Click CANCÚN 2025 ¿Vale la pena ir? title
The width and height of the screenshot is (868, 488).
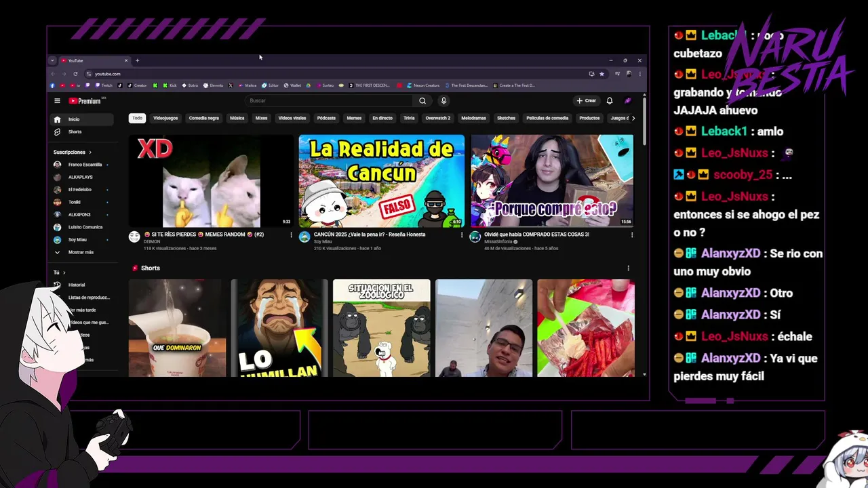370,235
